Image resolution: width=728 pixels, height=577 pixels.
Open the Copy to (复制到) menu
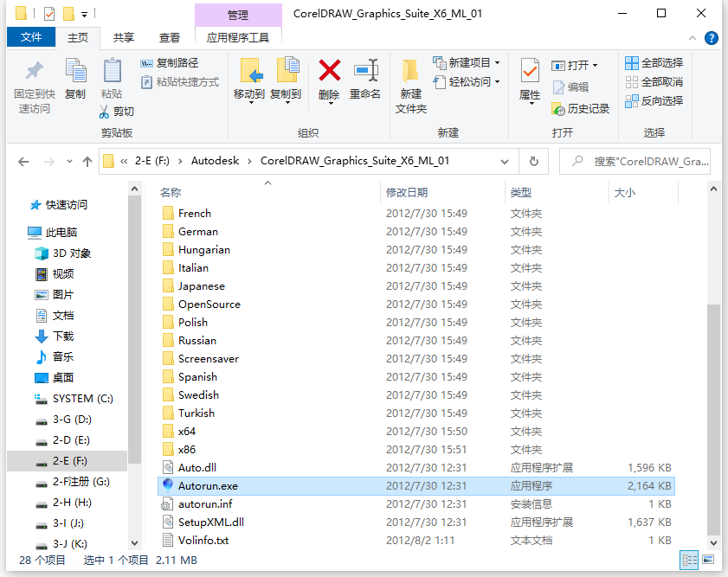[286, 80]
